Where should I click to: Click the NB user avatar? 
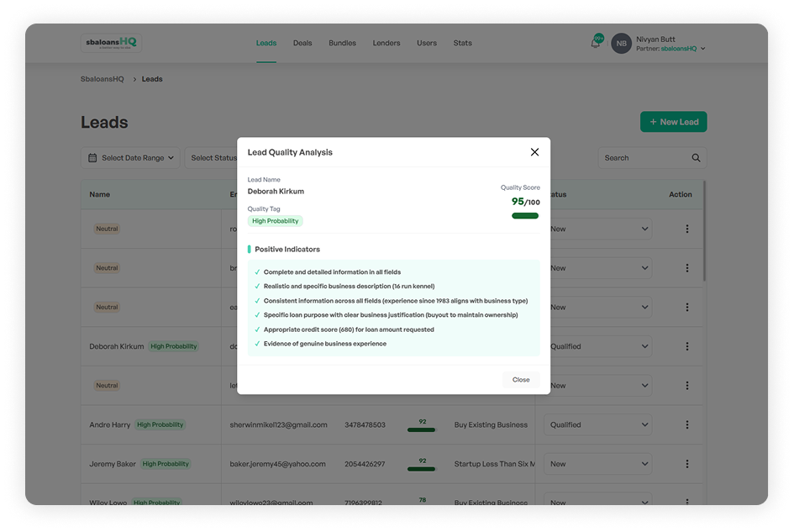(x=621, y=43)
